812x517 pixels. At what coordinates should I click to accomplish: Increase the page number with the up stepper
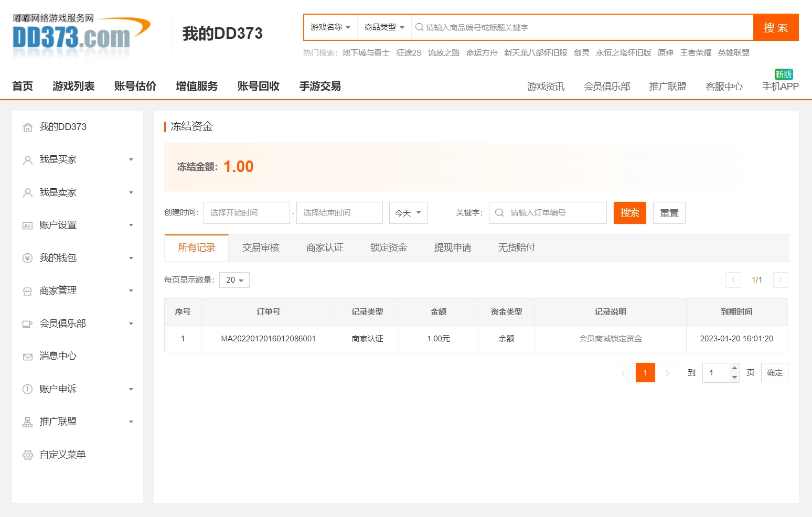[x=734, y=368]
